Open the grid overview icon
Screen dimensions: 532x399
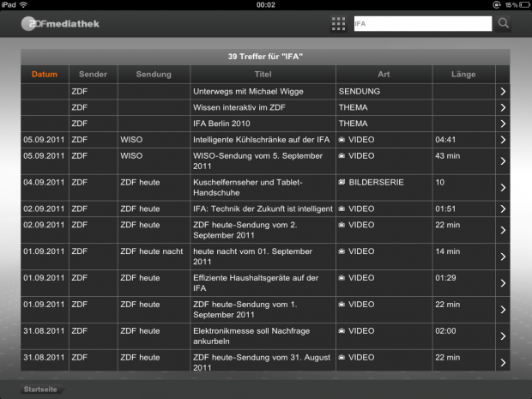(338, 24)
